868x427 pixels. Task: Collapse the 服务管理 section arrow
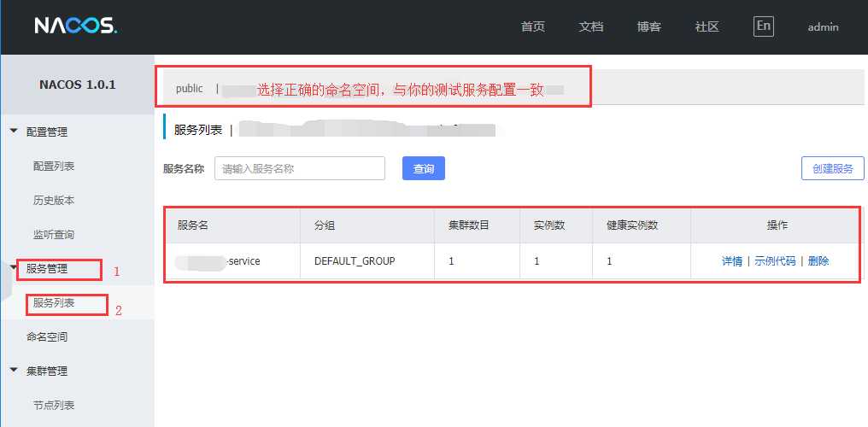14,269
